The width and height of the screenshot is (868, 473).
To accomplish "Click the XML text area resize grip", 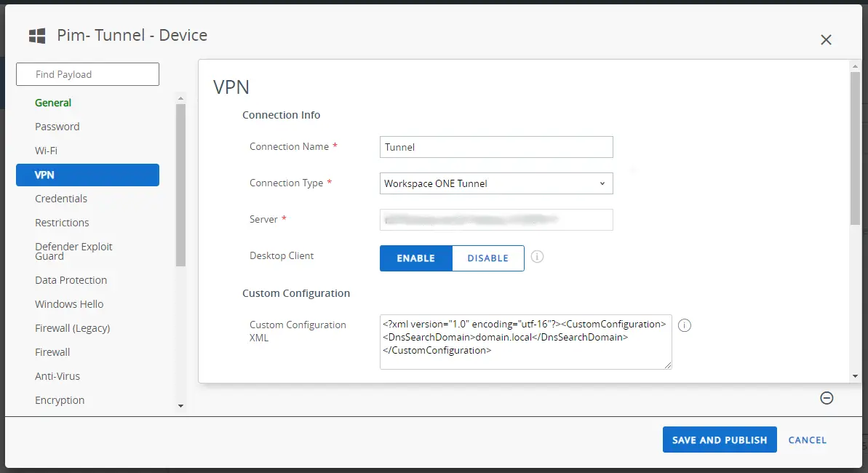I will tap(668, 365).
